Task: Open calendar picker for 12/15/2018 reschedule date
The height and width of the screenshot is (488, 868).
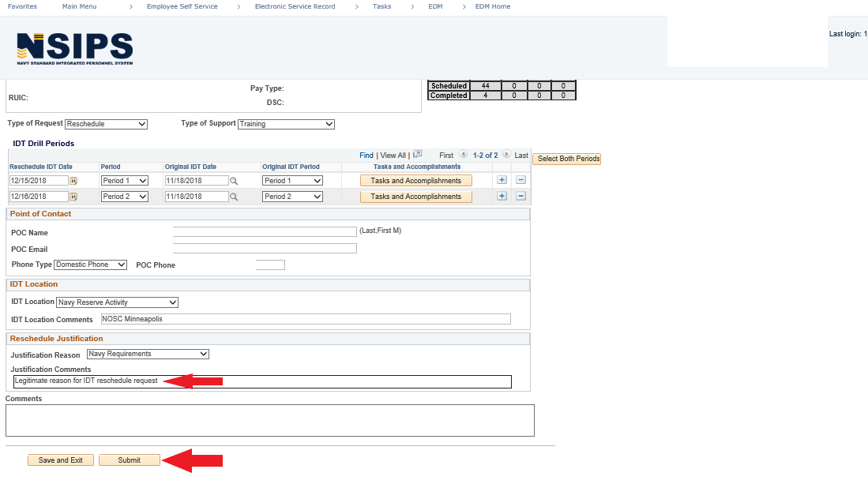Action: [x=73, y=181]
